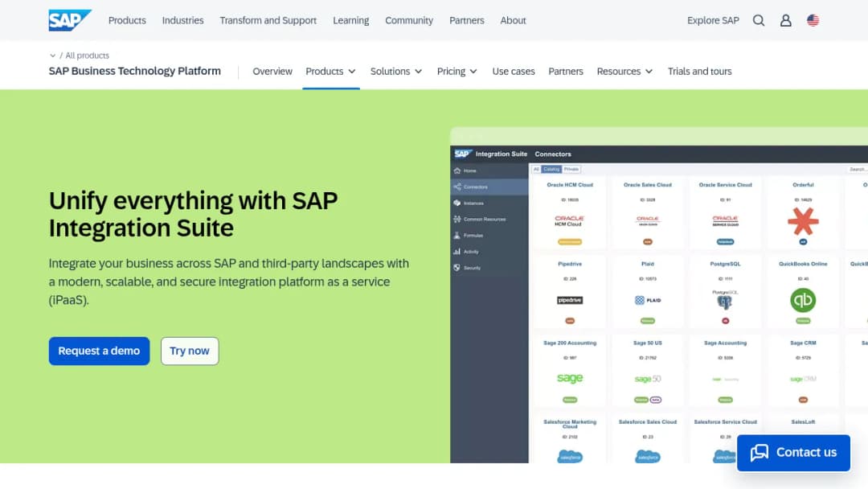Open the Industries top menu
Viewport: 868px width, 489px height.
click(182, 20)
